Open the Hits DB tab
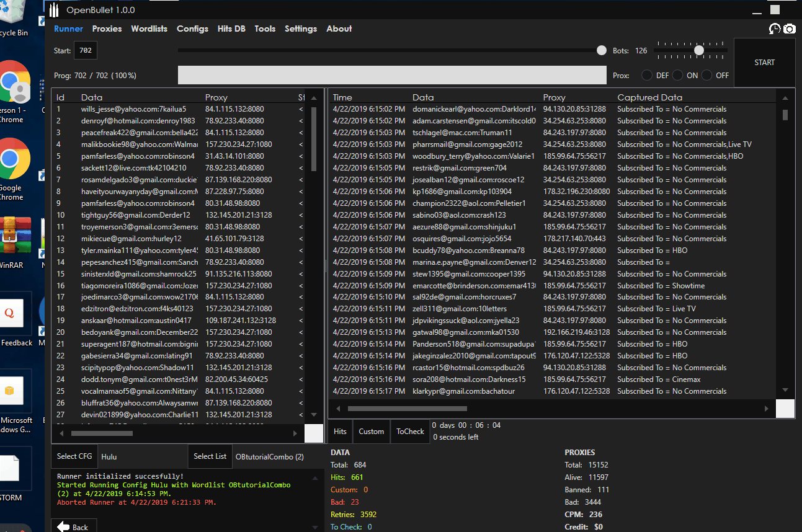The width and height of the screenshot is (802, 532). [x=231, y=29]
